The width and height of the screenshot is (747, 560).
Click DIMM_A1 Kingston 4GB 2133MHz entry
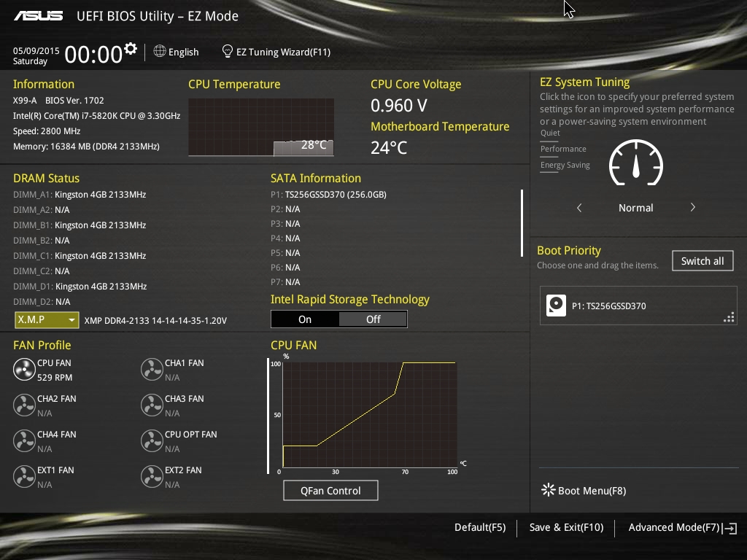pyautogui.click(x=80, y=194)
